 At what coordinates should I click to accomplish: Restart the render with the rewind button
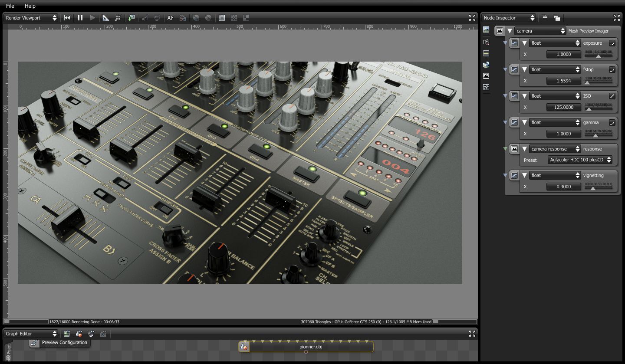(x=67, y=18)
